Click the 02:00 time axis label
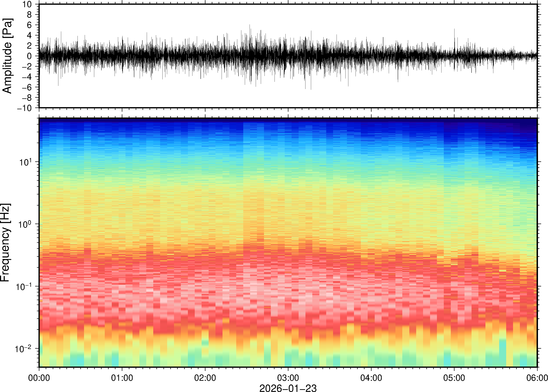 pyautogui.click(x=205, y=378)
